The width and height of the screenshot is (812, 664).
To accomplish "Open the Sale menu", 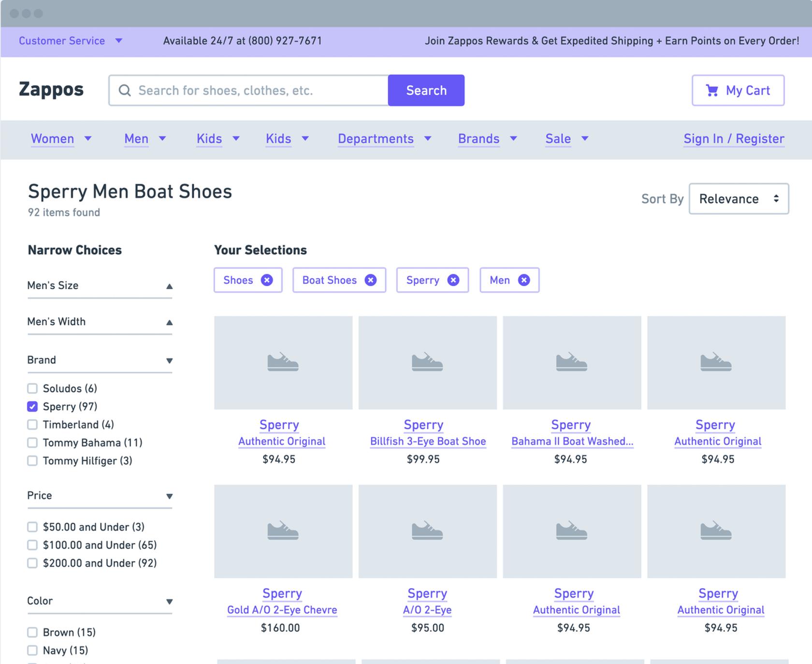I will click(566, 139).
